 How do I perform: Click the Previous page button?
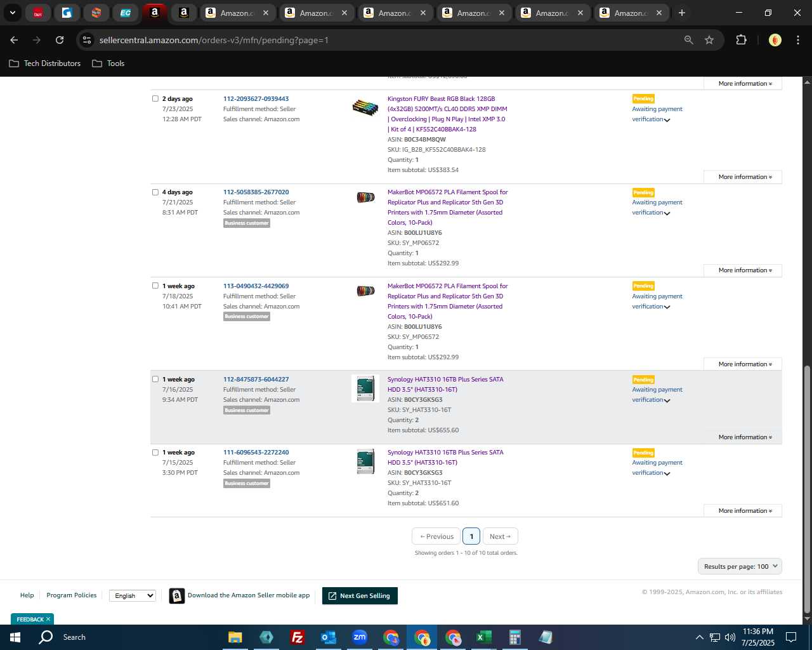[x=436, y=536]
